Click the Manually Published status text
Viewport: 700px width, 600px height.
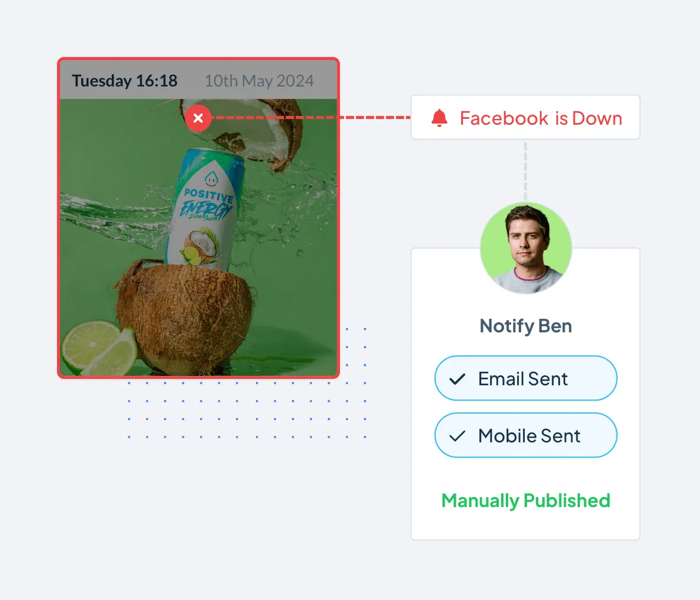[x=526, y=501]
